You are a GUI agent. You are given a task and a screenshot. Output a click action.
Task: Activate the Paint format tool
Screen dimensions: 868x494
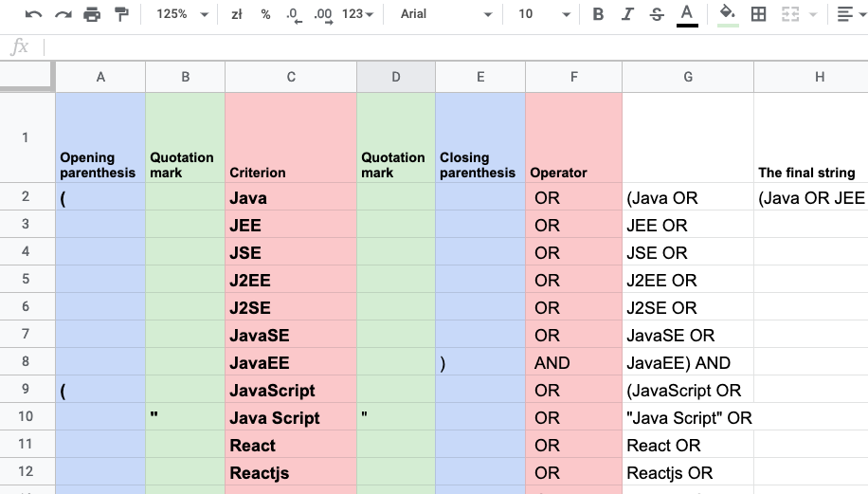click(x=121, y=14)
